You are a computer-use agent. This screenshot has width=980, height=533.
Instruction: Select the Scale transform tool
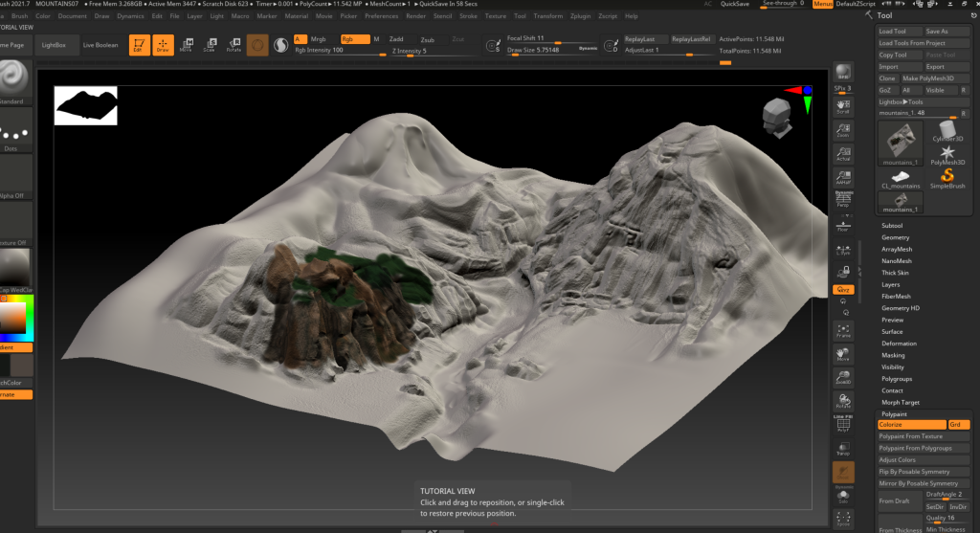(x=210, y=44)
